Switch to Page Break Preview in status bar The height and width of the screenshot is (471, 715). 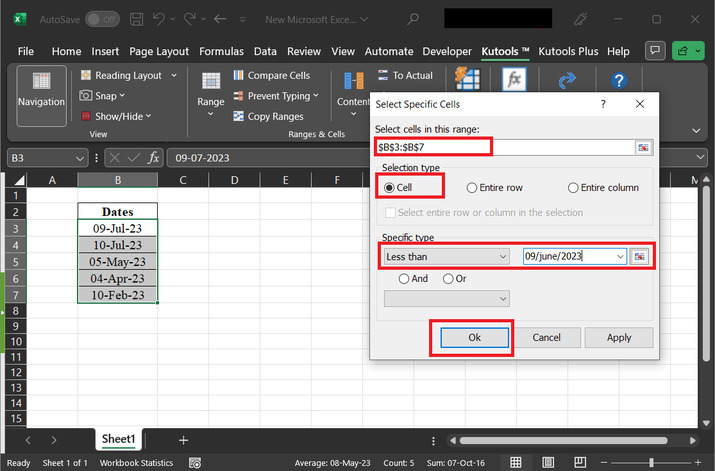tap(580, 462)
